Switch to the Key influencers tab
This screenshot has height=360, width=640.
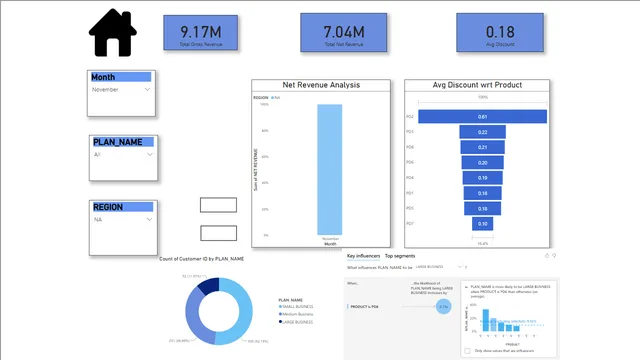pyautogui.click(x=363, y=256)
